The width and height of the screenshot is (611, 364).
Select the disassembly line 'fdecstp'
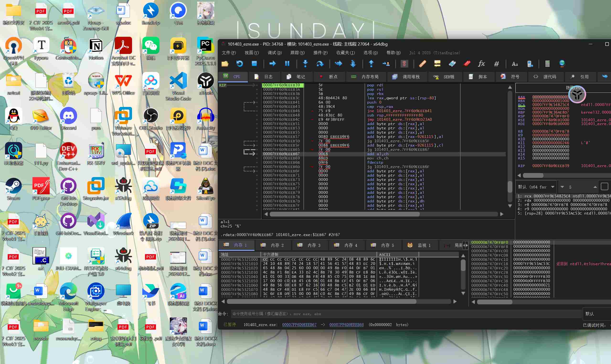click(375, 162)
